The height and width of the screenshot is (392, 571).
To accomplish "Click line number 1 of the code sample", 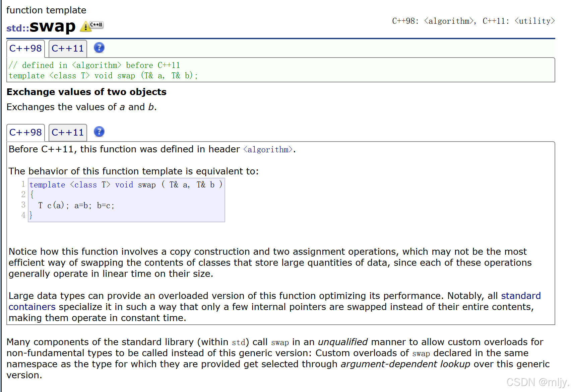I will tap(23, 184).
